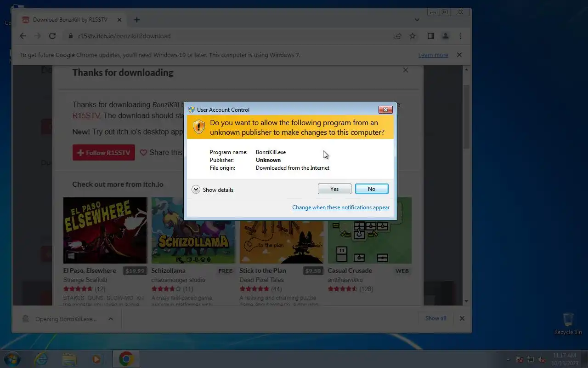
Task: Open Casual Crusade game thumbnail
Action: click(x=370, y=230)
